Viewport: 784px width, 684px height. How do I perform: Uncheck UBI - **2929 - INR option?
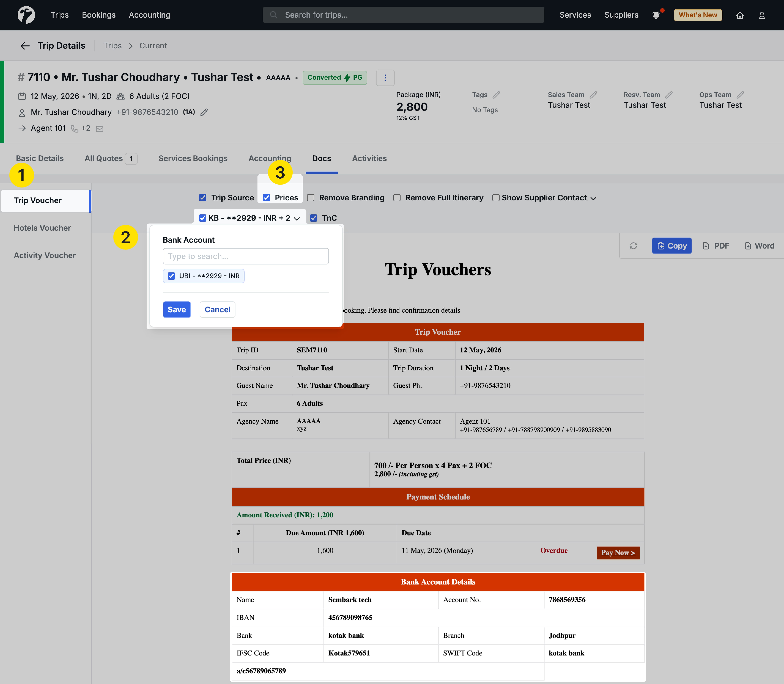pos(172,276)
